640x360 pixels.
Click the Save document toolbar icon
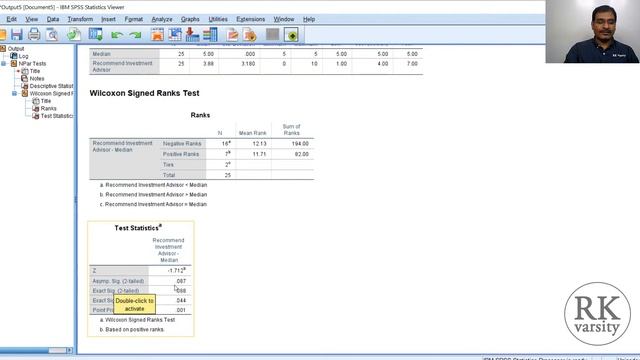[16, 35]
